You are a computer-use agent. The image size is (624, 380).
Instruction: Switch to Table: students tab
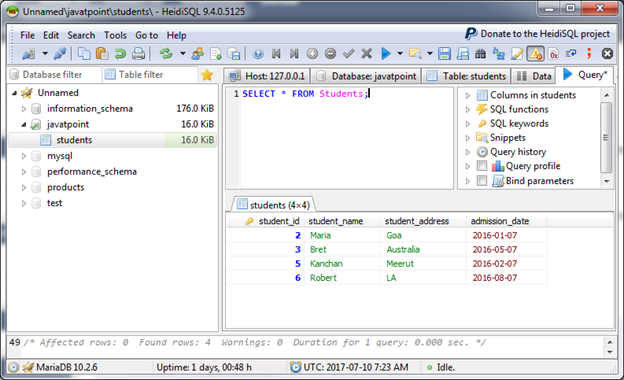pyautogui.click(x=466, y=76)
